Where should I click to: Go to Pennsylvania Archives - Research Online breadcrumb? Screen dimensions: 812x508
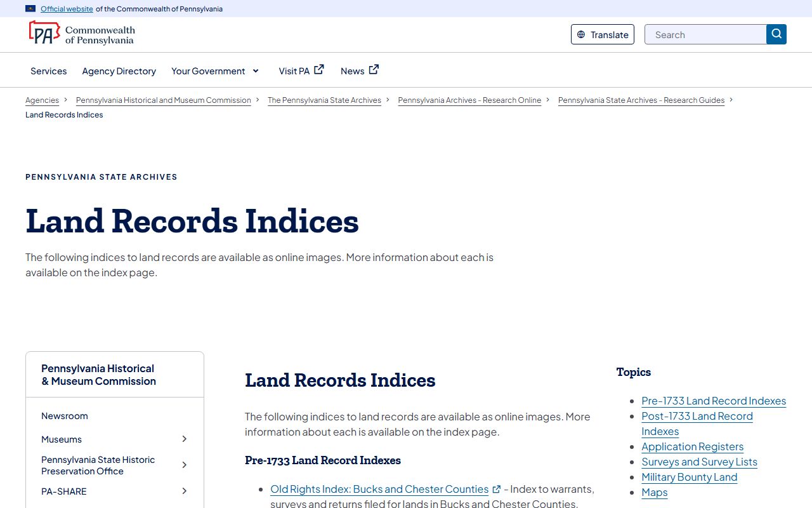point(469,100)
